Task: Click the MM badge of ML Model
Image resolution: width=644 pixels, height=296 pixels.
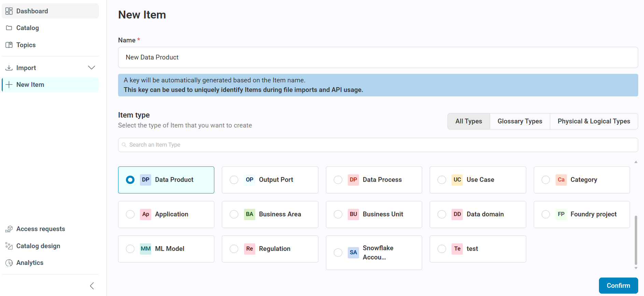Action: 146,249
